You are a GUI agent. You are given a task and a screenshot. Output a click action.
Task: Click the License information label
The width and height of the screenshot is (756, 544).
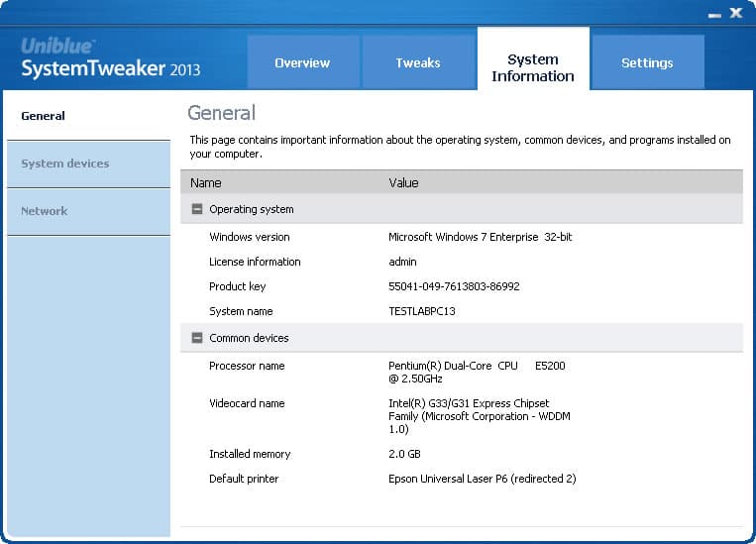pyautogui.click(x=255, y=262)
